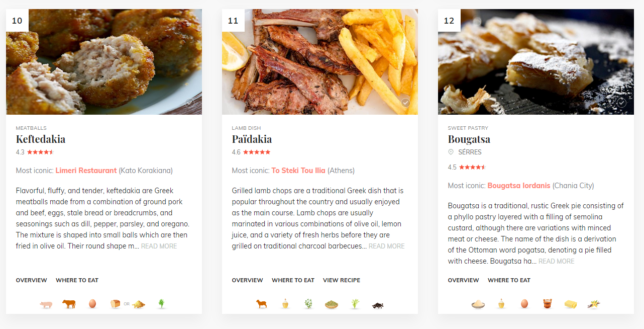Click the vanilla icon under Bougatsa
This screenshot has width=644, height=329.
pyautogui.click(x=594, y=304)
